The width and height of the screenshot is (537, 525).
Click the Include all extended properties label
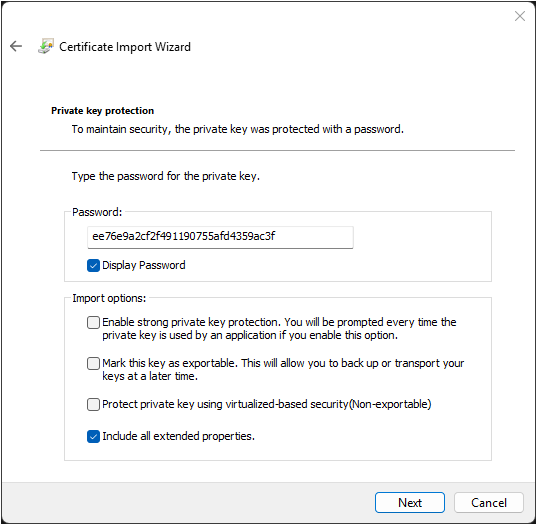(x=178, y=436)
